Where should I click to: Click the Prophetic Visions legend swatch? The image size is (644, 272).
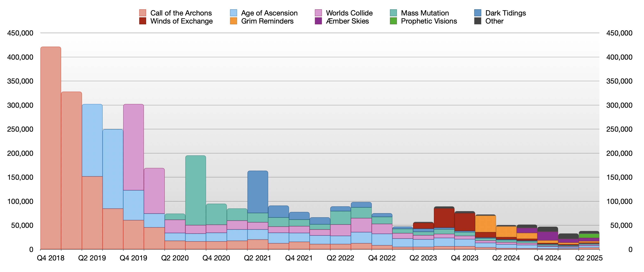point(393,21)
